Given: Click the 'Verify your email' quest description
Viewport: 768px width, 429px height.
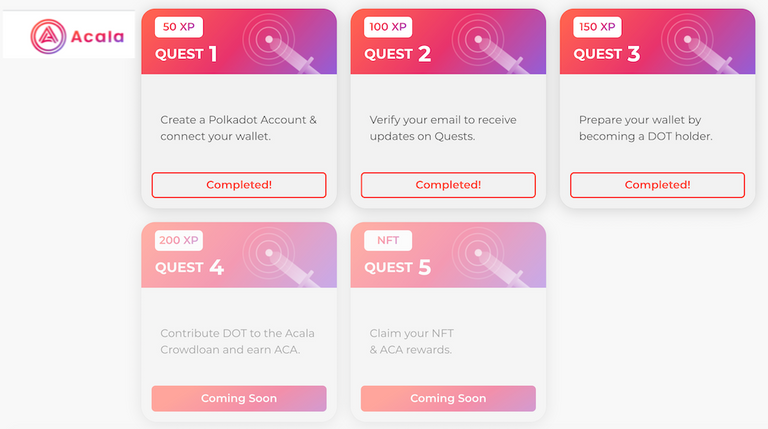Looking at the screenshot, I should click(443, 128).
